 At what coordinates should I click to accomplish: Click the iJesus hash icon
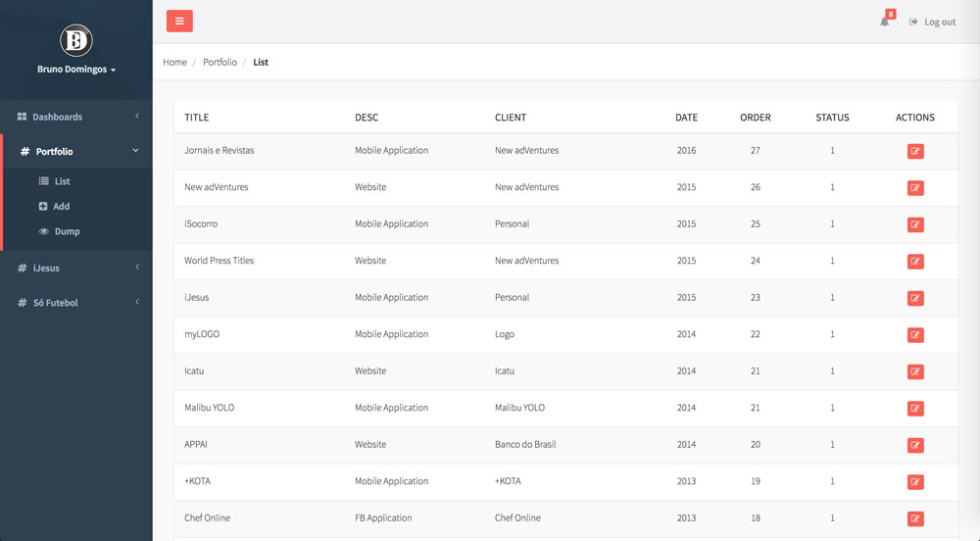pyautogui.click(x=22, y=268)
